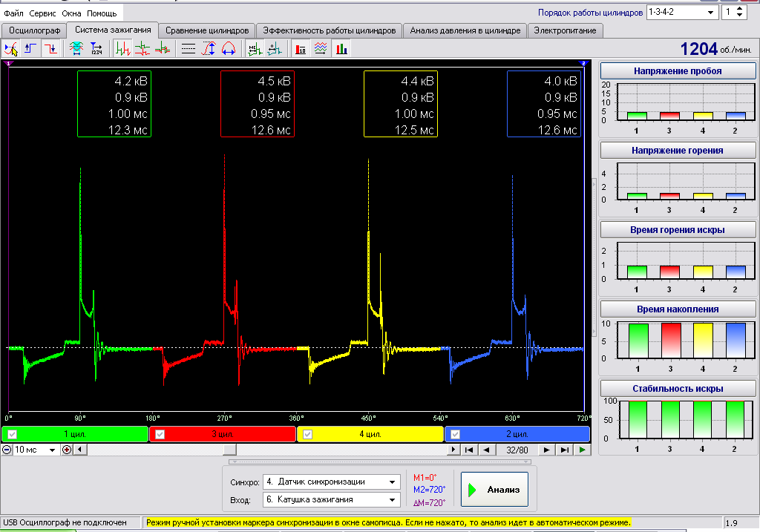Open the Файл menu
Image resolution: width=760 pixels, height=532 pixels.
(13, 13)
